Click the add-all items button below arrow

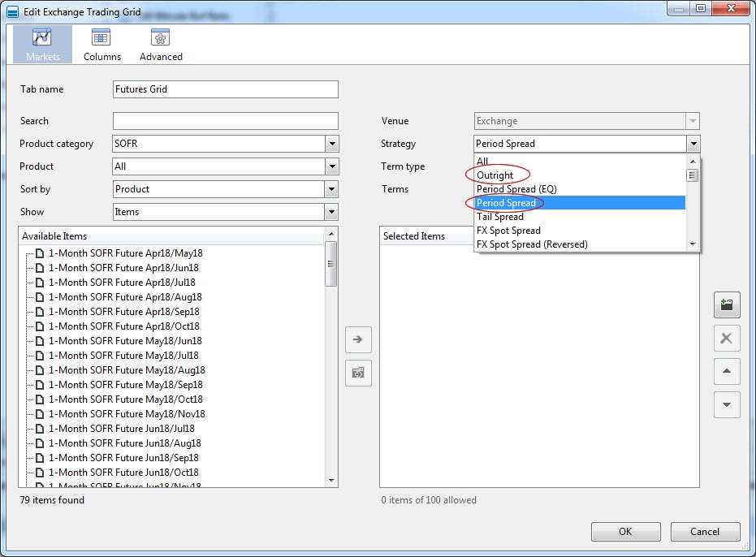pyautogui.click(x=358, y=373)
